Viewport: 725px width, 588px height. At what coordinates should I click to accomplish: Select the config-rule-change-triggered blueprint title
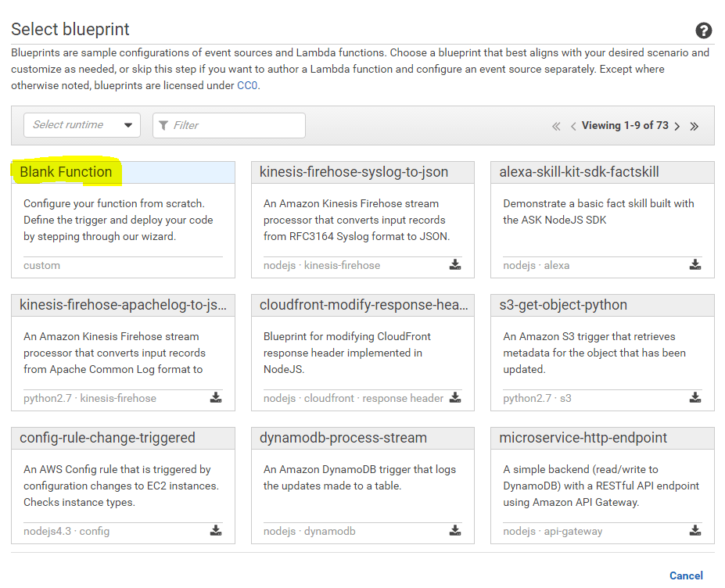coord(107,438)
